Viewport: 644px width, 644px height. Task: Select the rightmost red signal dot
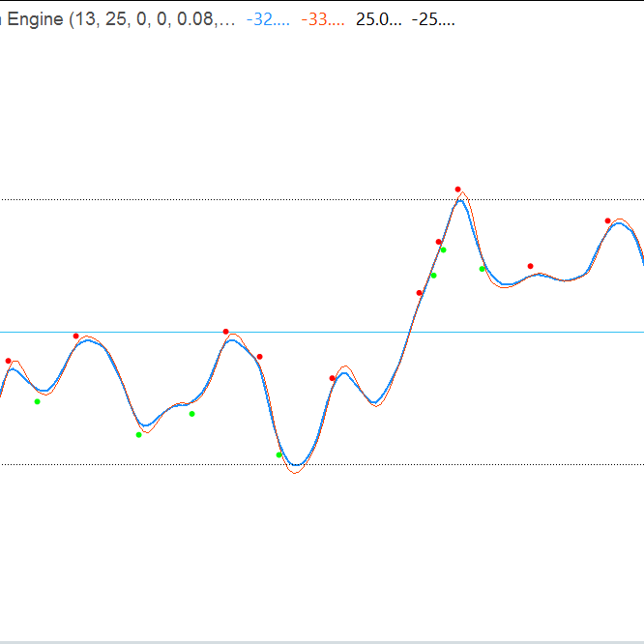(608, 221)
